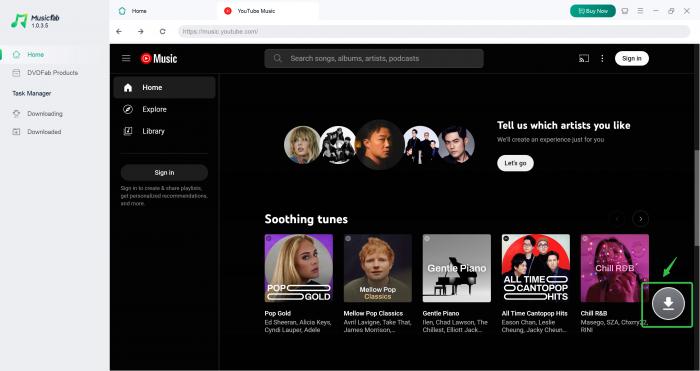The image size is (700, 371).
Task: Click the All Time Cantopop Hits title
Action: [534, 313]
